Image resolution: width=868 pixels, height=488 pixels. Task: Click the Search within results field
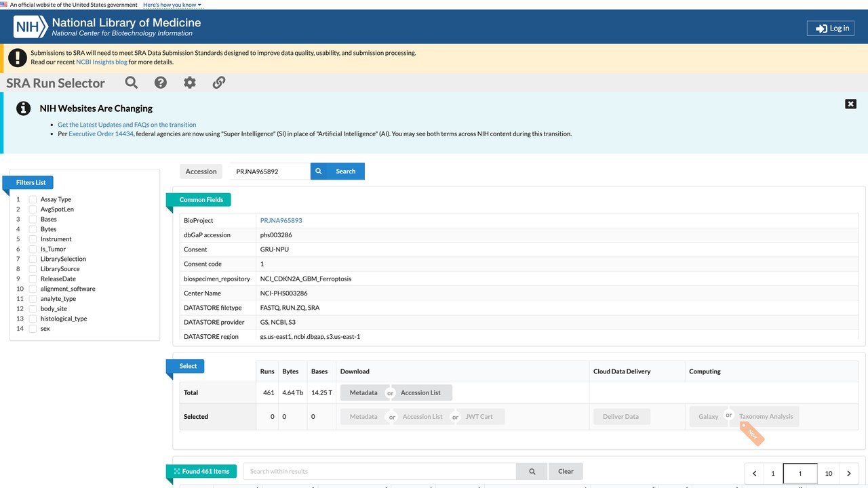tap(380, 471)
